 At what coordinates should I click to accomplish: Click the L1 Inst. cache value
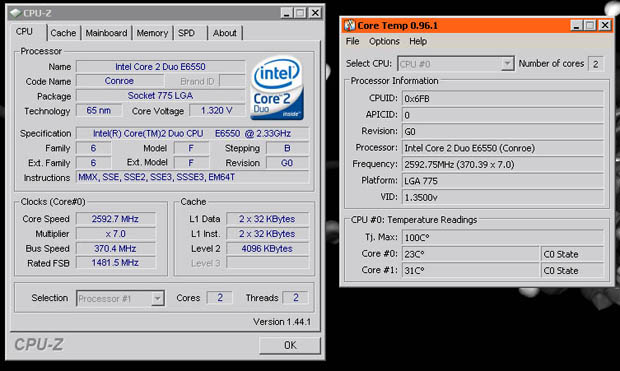267,234
